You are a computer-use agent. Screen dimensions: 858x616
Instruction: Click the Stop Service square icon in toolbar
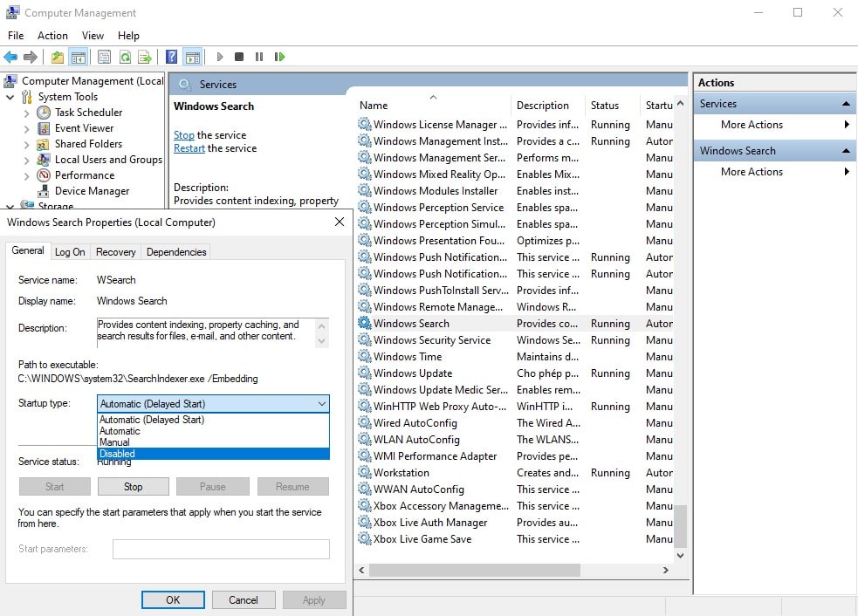(239, 57)
